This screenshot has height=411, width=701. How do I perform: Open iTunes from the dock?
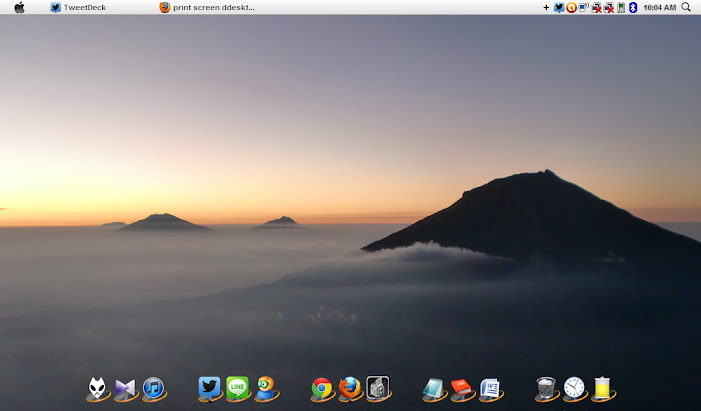pos(153,388)
